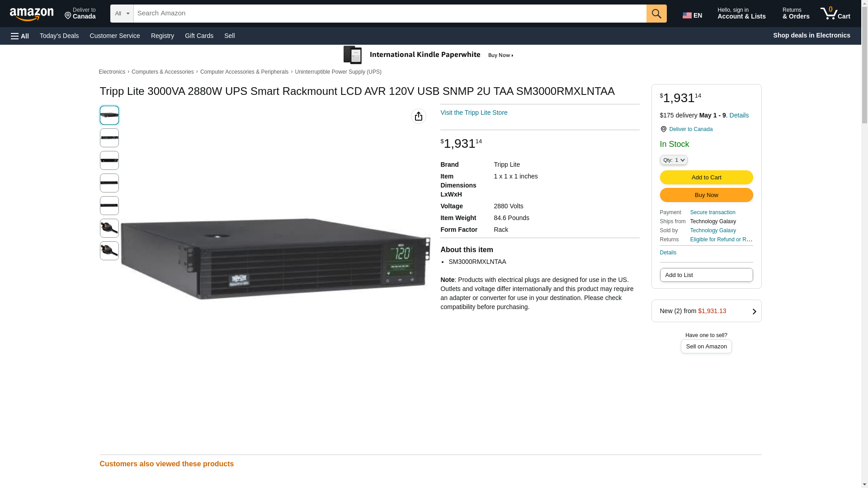Open the Qty quantity dropdown

(x=673, y=160)
